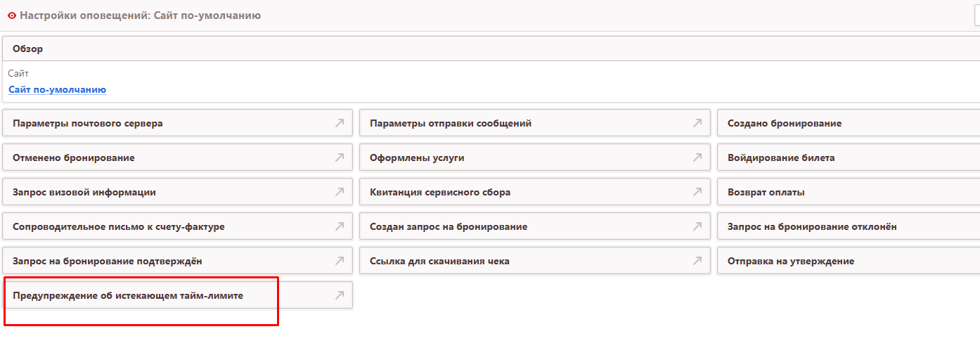Image resolution: width=980 pixels, height=348 pixels.
Task: Open Возврат оплаты notification settings
Action: pos(766,192)
